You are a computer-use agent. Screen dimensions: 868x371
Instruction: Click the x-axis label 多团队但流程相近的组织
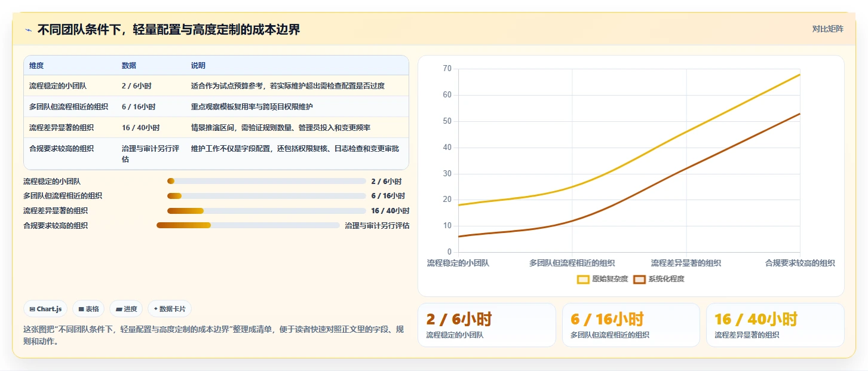(x=572, y=263)
